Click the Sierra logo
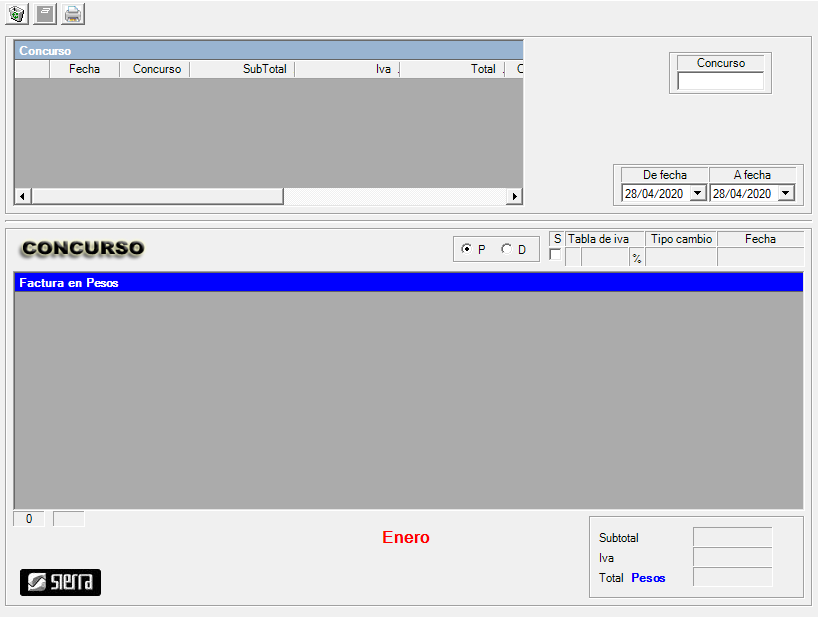 pyautogui.click(x=60, y=582)
